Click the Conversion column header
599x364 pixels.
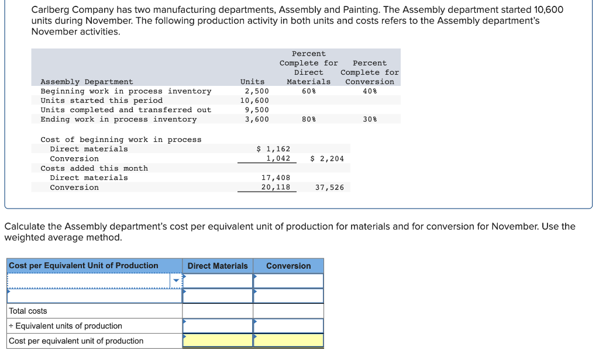pyautogui.click(x=287, y=266)
